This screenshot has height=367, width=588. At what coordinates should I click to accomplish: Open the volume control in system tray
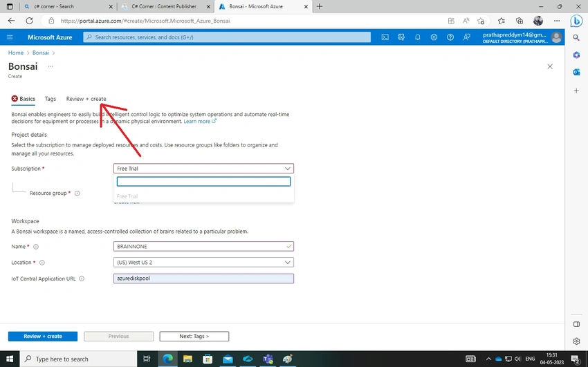coord(518,359)
